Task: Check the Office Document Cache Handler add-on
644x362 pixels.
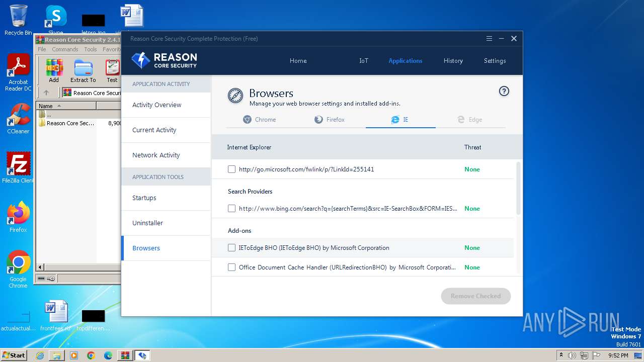Action: (231, 267)
